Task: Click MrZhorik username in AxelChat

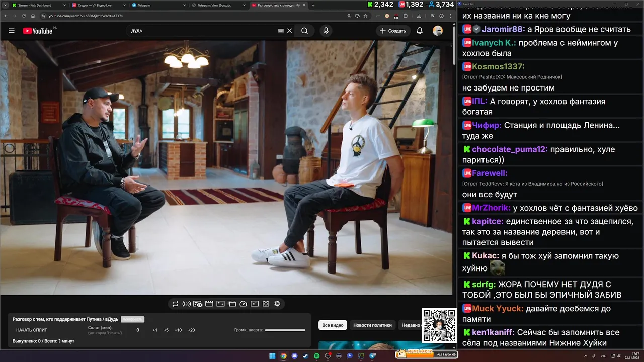Action: (491, 208)
